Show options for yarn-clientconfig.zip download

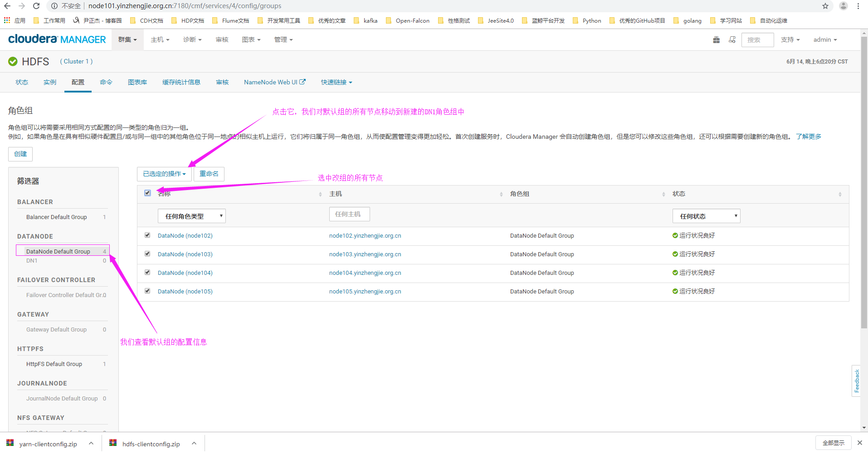[91, 443]
